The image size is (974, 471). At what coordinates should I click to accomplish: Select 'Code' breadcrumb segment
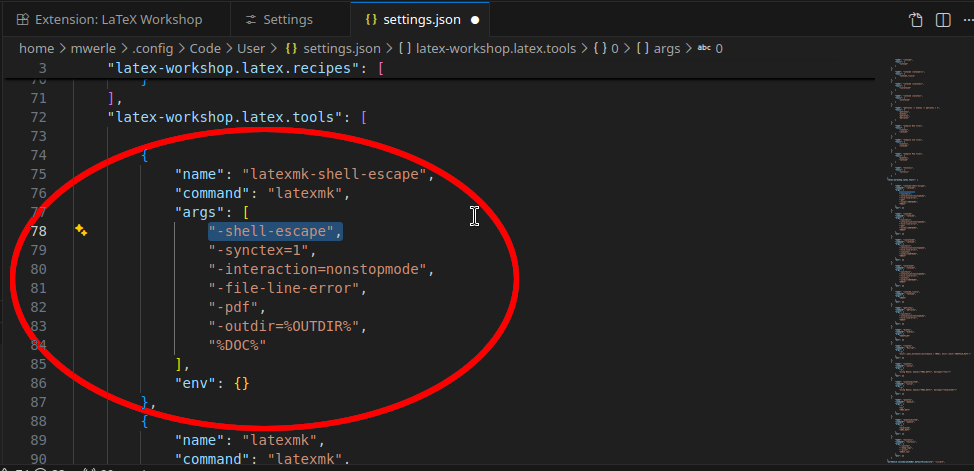pos(205,48)
